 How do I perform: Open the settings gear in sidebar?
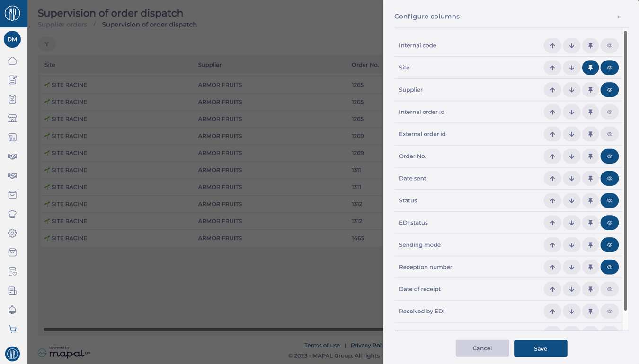click(x=12, y=233)
